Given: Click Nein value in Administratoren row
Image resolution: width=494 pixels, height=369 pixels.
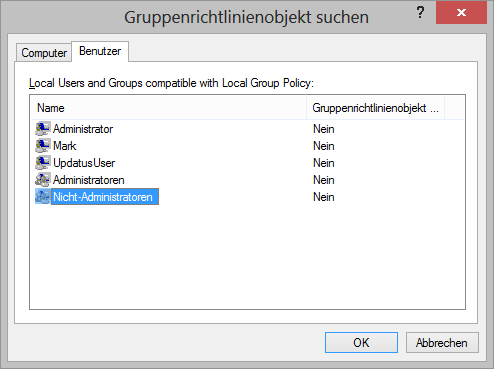Looking at the screenshot, I should tap(324, 180).
